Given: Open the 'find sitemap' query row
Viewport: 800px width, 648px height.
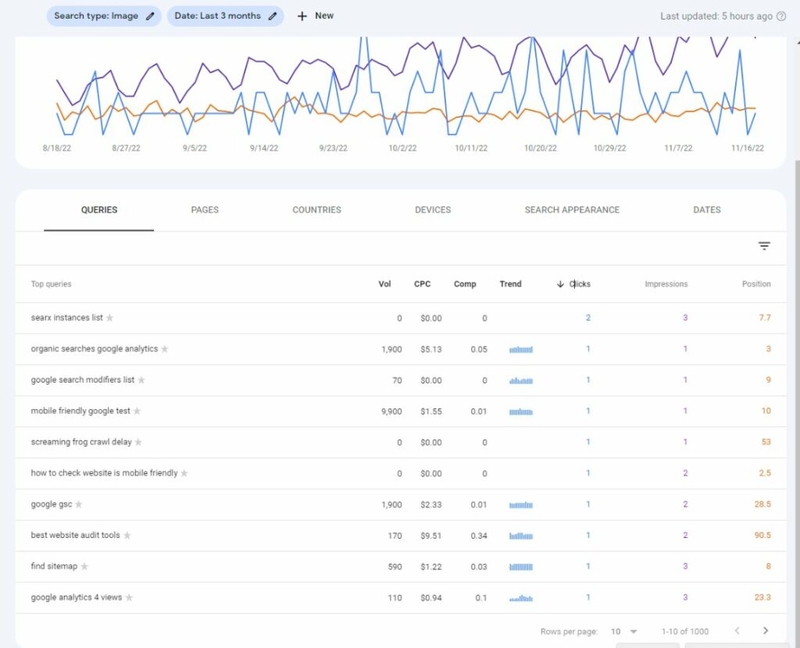Looking at the screenshot, I should (x=401, y=566).
